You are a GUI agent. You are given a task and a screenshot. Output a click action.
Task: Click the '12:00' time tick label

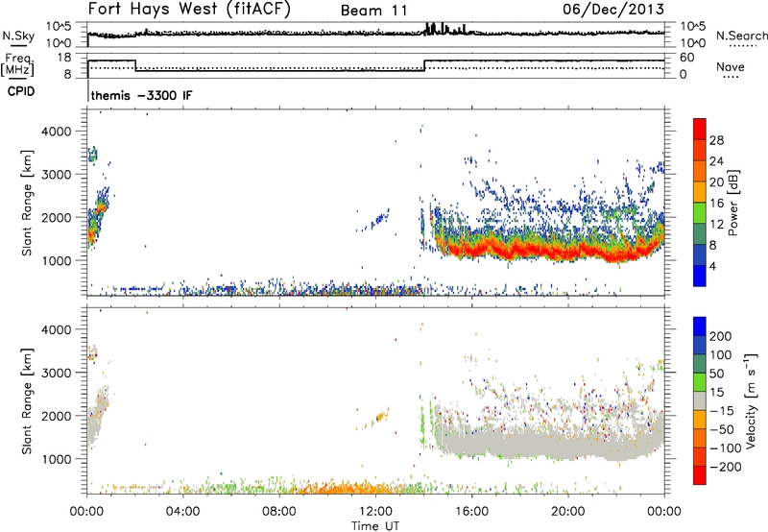click(375, 511)
